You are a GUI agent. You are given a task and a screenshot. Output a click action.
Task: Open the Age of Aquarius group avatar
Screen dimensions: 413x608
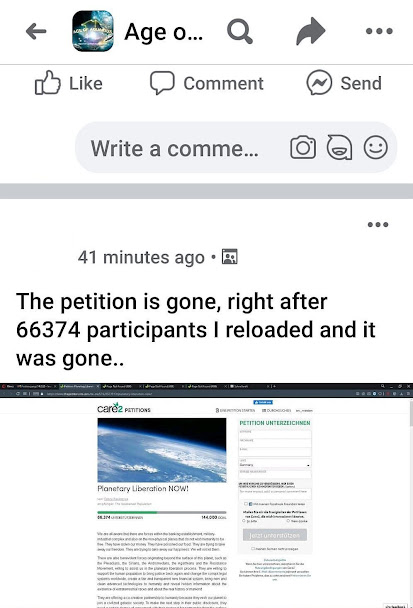(x=93, y=31)
